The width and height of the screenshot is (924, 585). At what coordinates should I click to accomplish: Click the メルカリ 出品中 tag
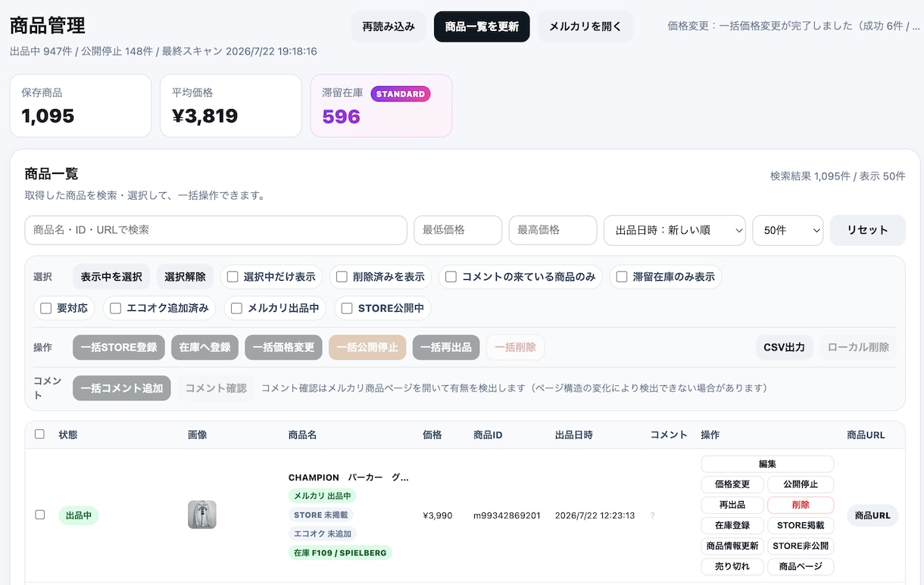point(323,496)
